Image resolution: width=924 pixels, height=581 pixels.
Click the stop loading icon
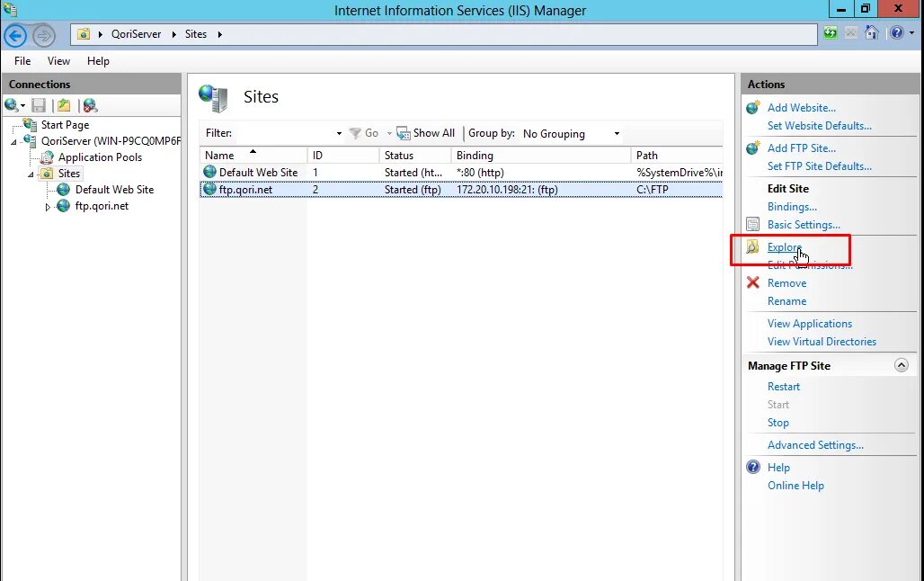(850, 33)
